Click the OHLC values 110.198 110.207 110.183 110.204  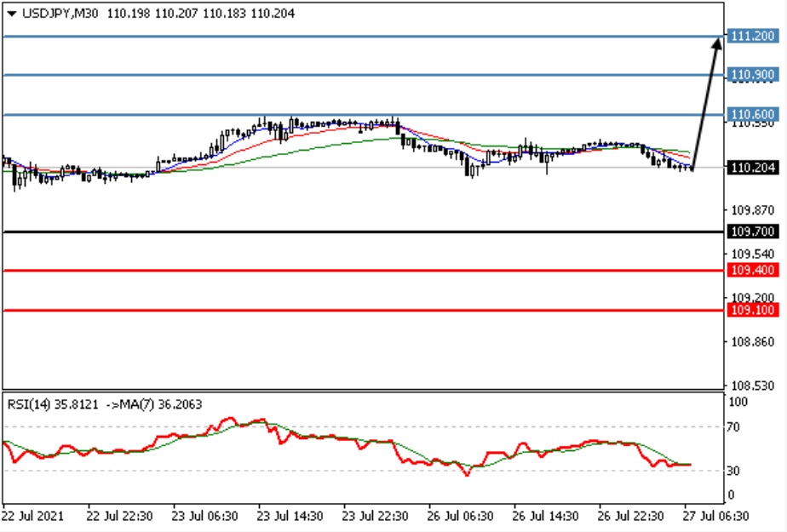click(201, 14)
